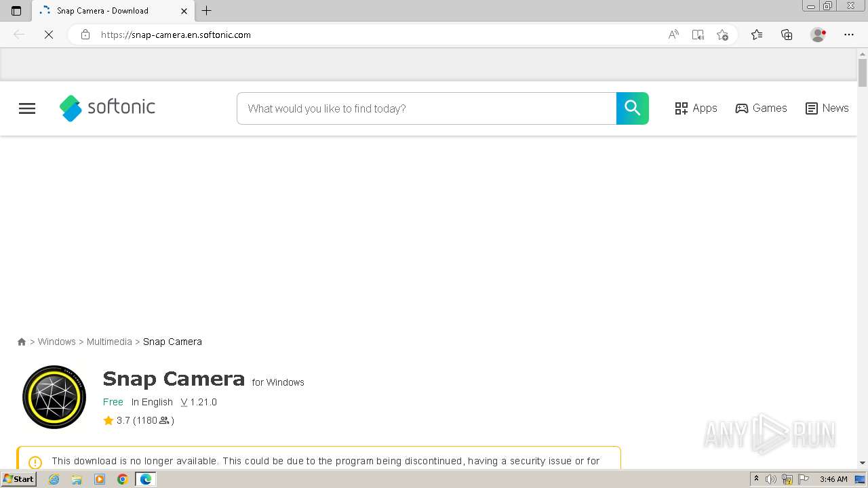Open the Apps section
This screenshot has height=488, width=868.
[x=696, y=108]
